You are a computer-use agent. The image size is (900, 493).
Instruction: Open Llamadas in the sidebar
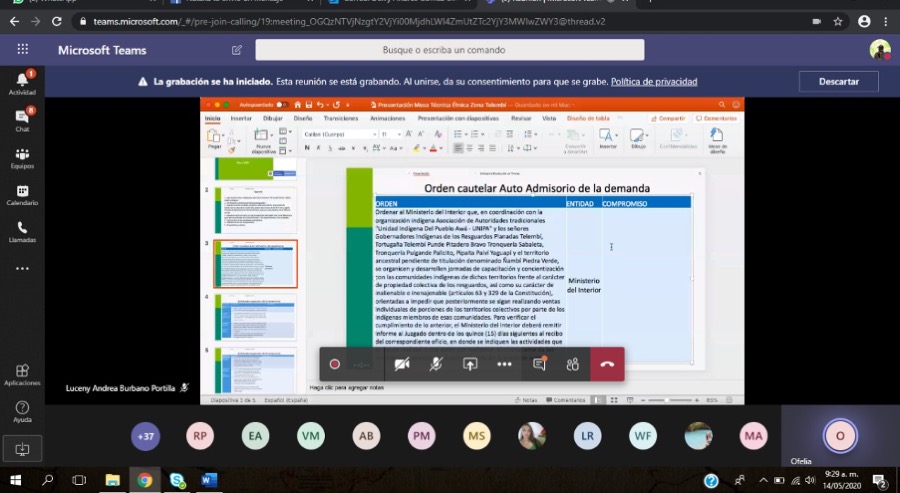click(22, 231)
